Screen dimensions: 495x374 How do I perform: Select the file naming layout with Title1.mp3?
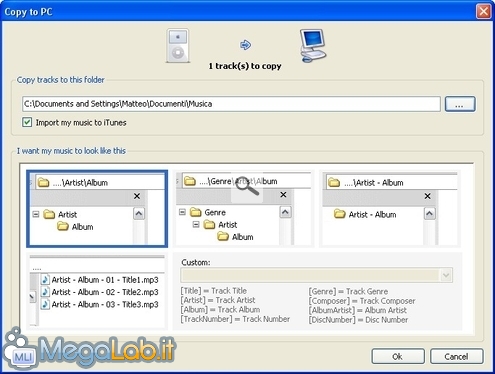coord(97,291)
